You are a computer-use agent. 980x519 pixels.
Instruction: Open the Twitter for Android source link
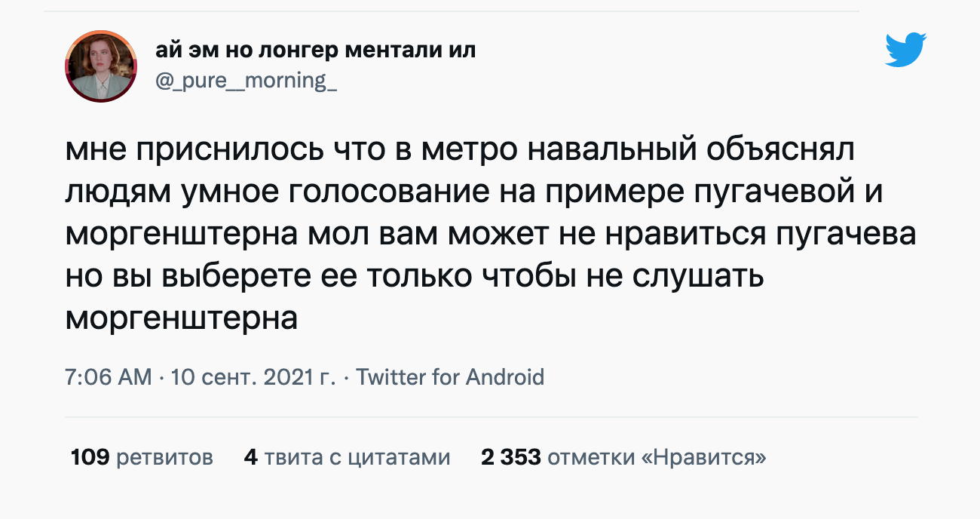(449, 376)
